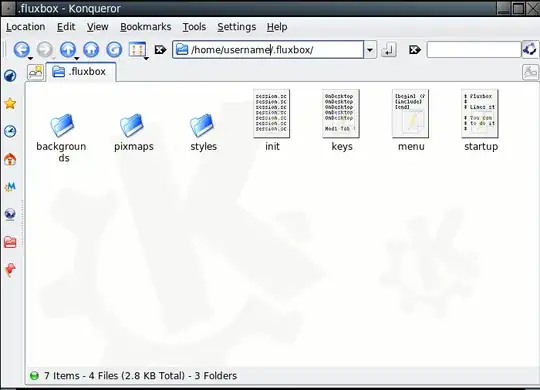Select the startup file thumbnail
This screenshot has height=390, width=540.
pos(480,114)
